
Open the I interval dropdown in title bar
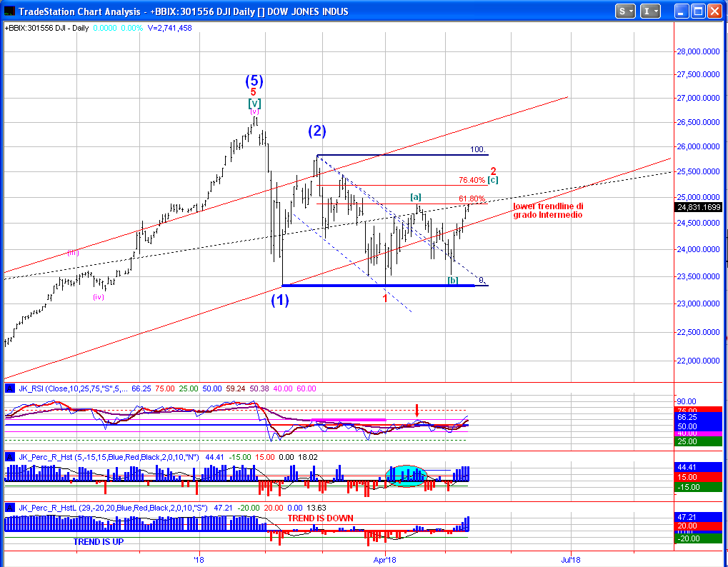point(650,11)
